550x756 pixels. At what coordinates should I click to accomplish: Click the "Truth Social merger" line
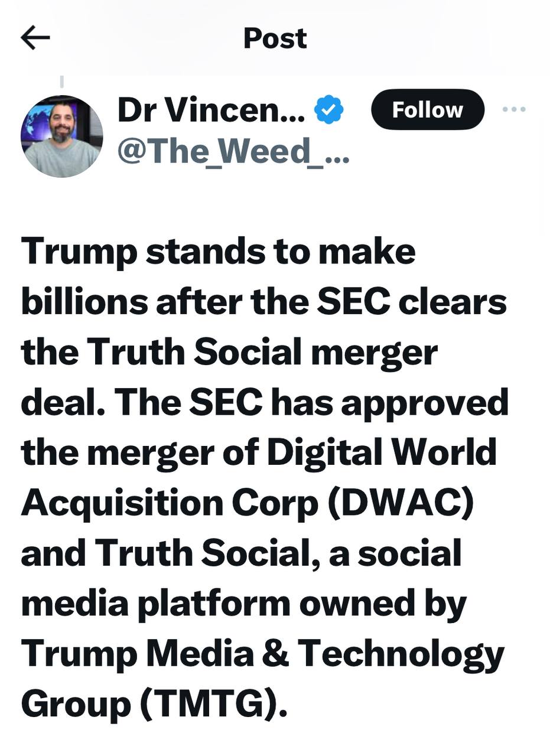[229, 352]
